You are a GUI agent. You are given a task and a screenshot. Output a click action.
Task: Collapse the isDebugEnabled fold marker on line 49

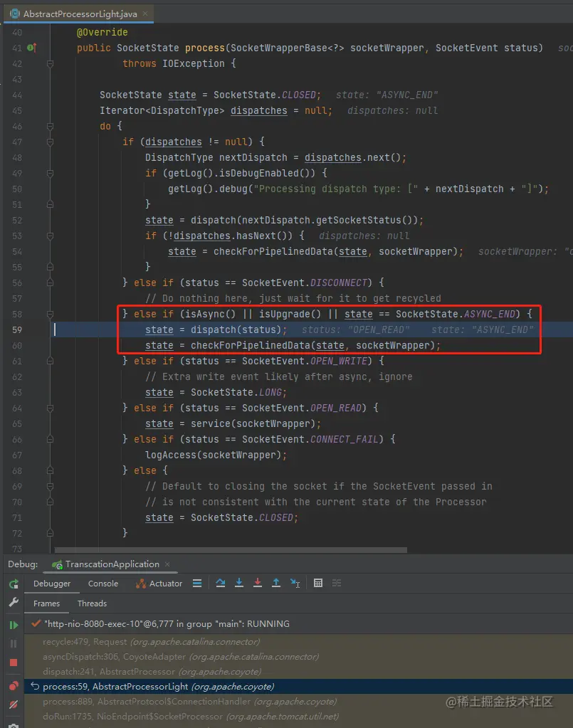pyautogui.click(x=50, y=173)
